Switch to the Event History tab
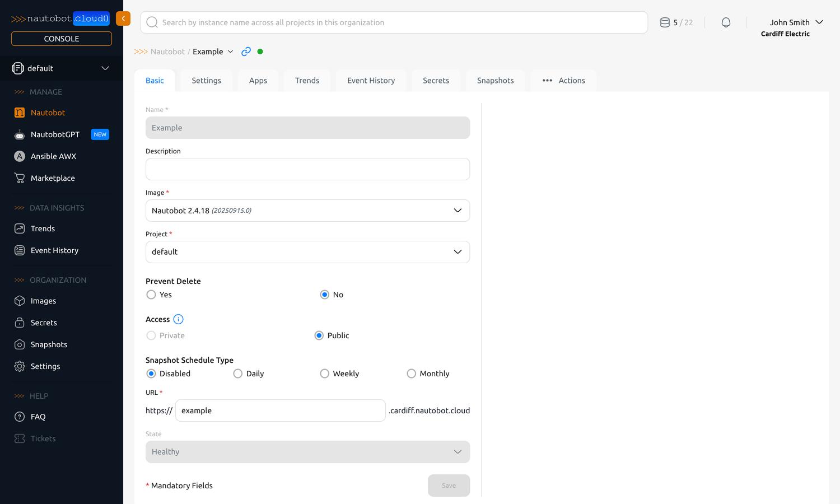The image size is (840, 504). (x=371, y=80)
